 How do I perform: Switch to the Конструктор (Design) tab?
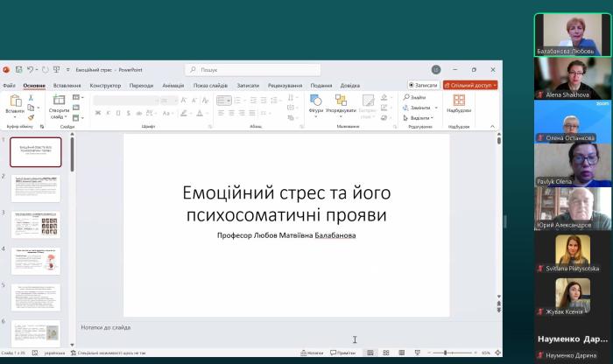(x=105, y=86)
